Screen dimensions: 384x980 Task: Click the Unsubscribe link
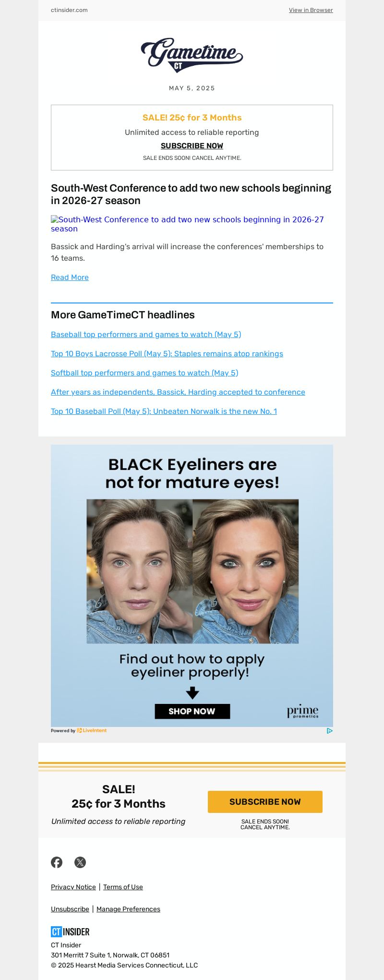[70, 909]
